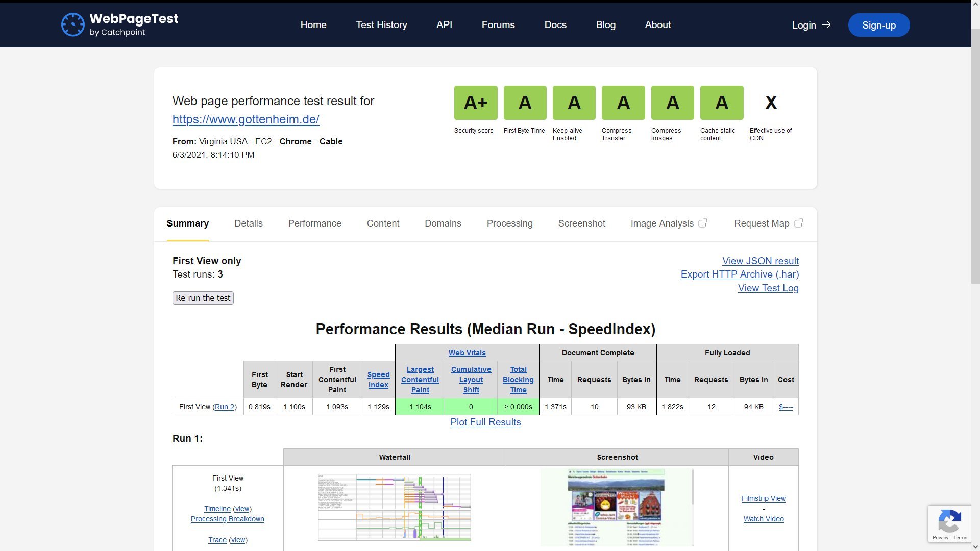Click the external link icon beside Image Analysis

click(703, 223)
